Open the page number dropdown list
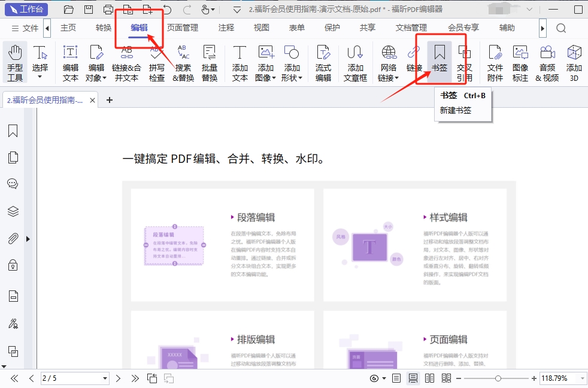 click(x=105, y=378)
